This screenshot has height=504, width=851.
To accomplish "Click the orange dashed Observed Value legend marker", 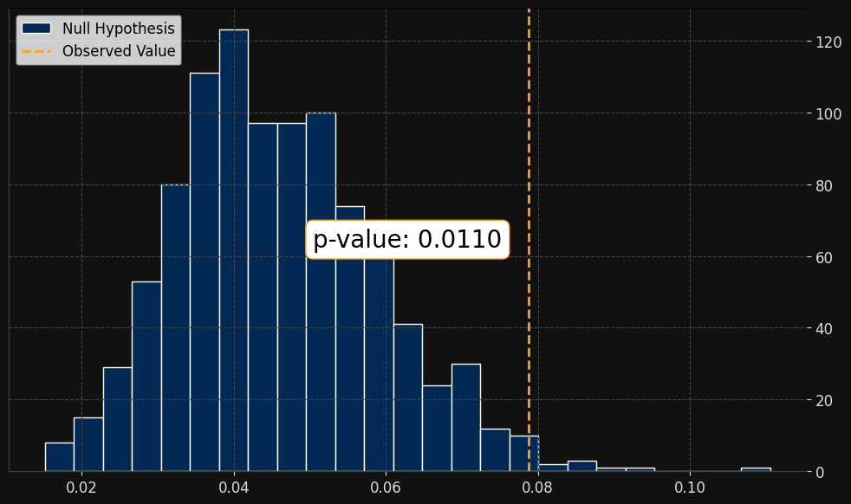I will [36, 51].
